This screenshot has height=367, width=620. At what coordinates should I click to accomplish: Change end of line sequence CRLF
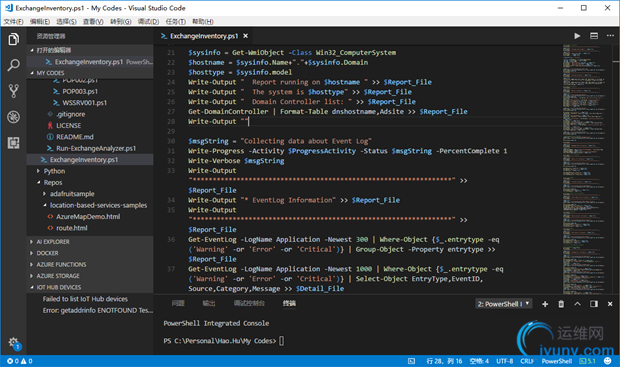(x=527, y=361)
